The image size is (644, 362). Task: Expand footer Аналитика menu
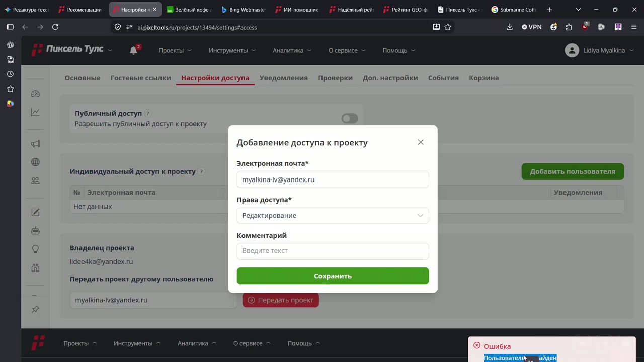[197, 343]
